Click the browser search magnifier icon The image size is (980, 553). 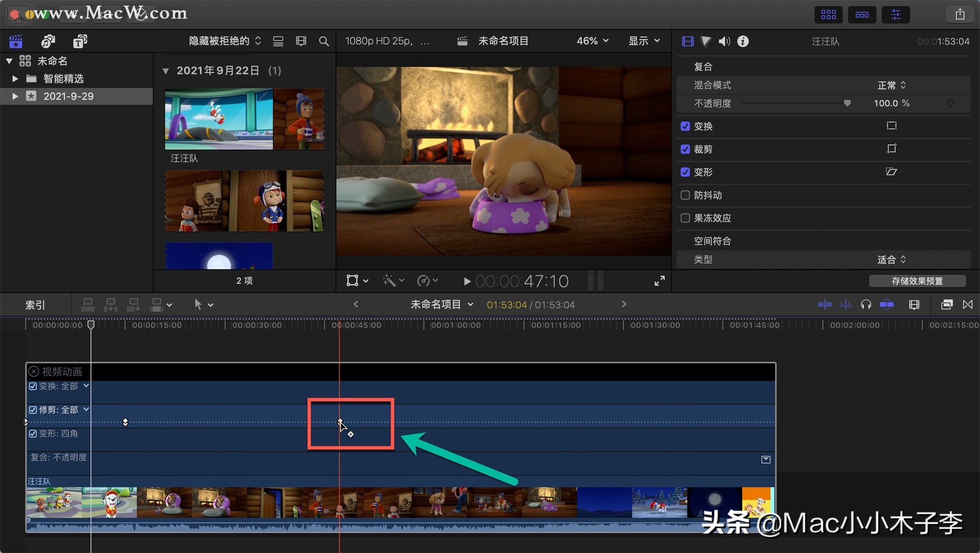tap(324, 41)
